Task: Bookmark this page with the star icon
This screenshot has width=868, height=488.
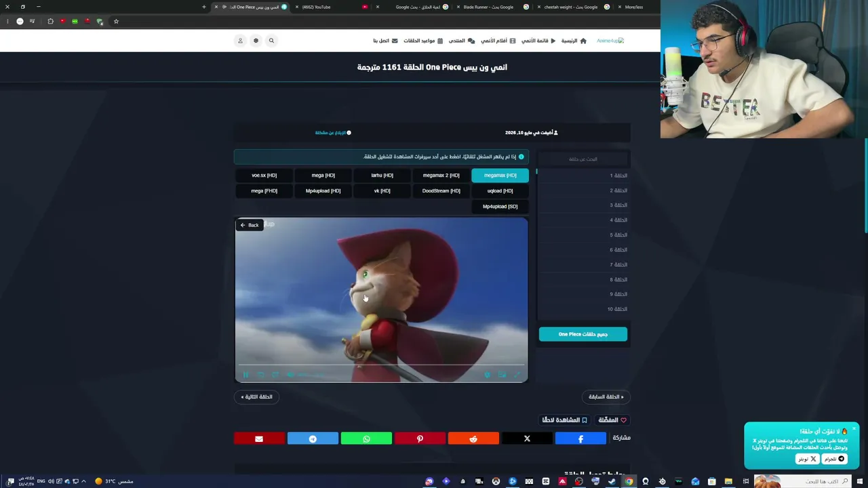Action: 116,21
